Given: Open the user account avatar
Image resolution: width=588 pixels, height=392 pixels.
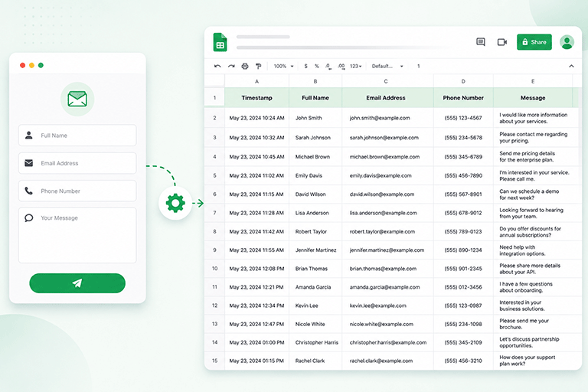Looking at the screenshot, I should click(x=567, y=42).
